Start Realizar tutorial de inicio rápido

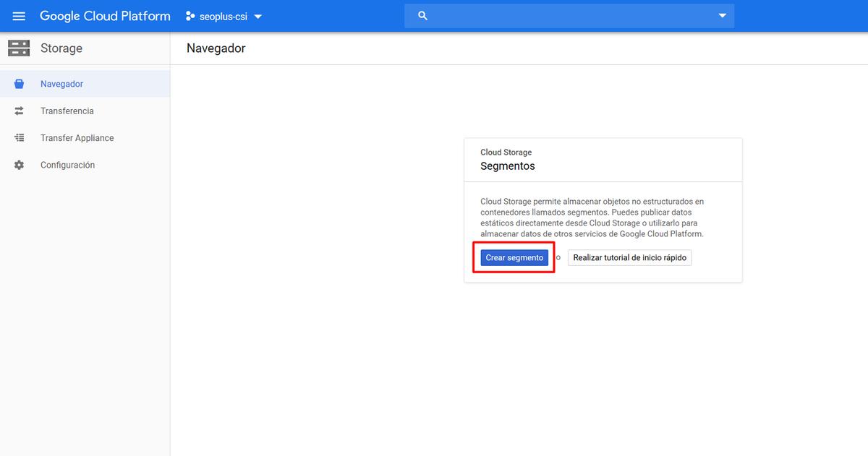point(629,258)
